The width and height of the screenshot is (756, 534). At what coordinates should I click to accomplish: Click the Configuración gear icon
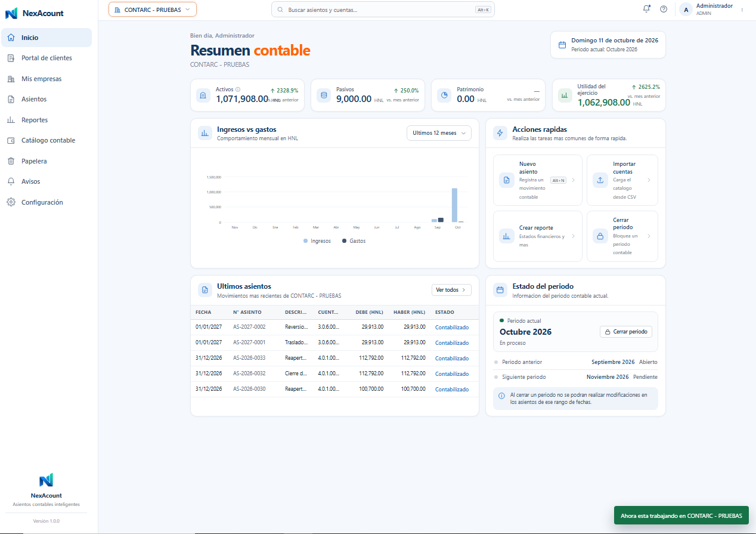(11, 202)
